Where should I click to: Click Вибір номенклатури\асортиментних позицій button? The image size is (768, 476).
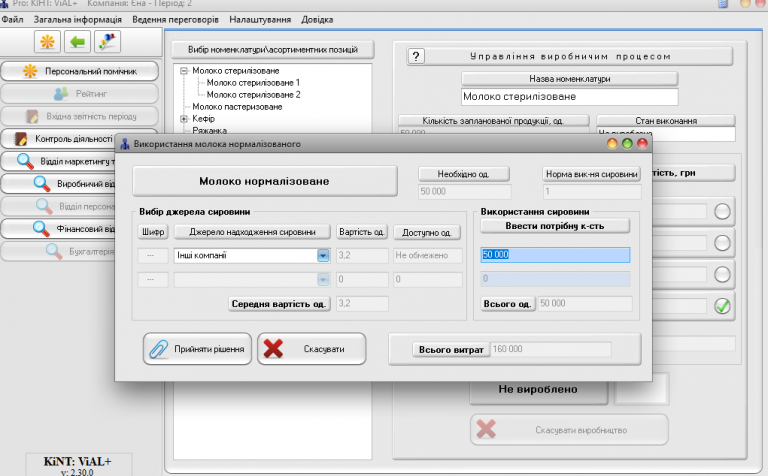point(273,49)
